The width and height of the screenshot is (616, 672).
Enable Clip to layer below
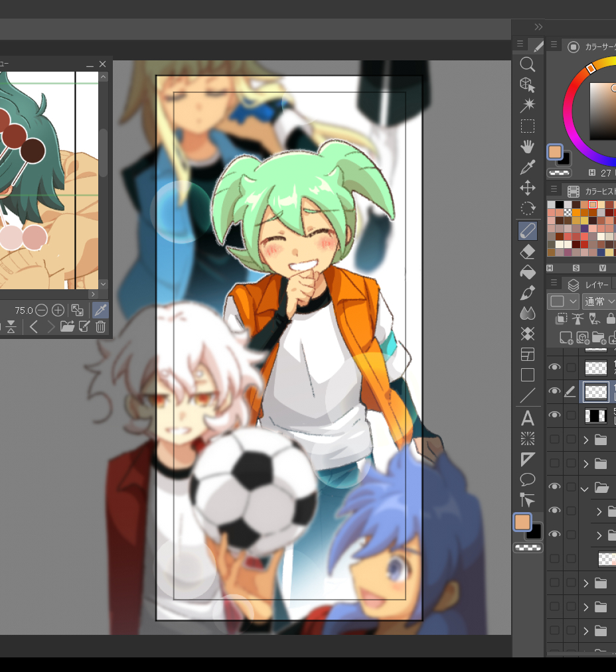click(x=561, y=318)
